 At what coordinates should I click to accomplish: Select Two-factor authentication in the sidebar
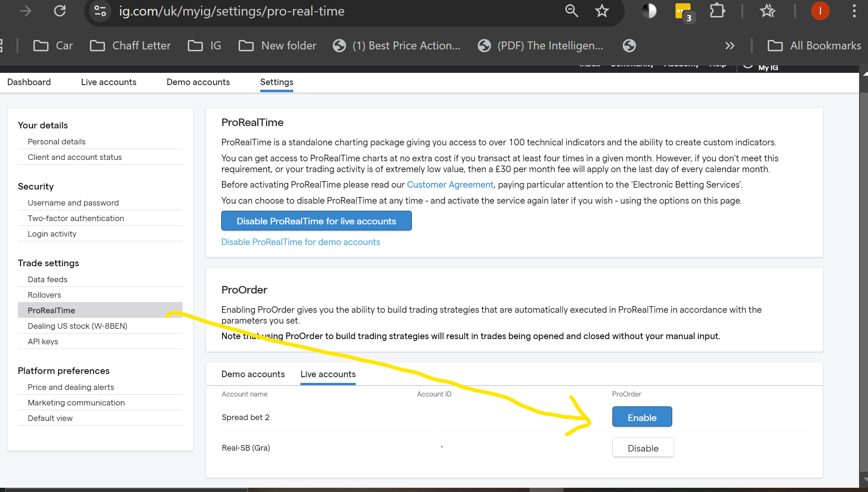point(76,218)
